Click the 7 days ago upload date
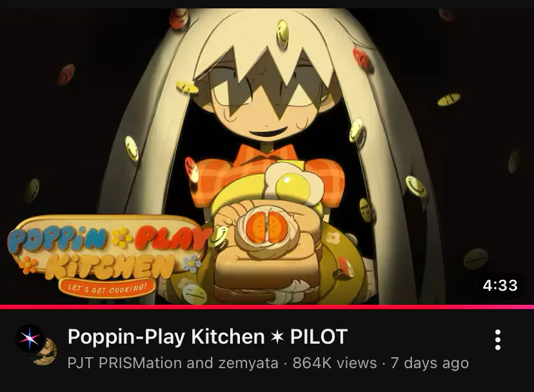The image size is (534, 392). click(x=430, y=363)
